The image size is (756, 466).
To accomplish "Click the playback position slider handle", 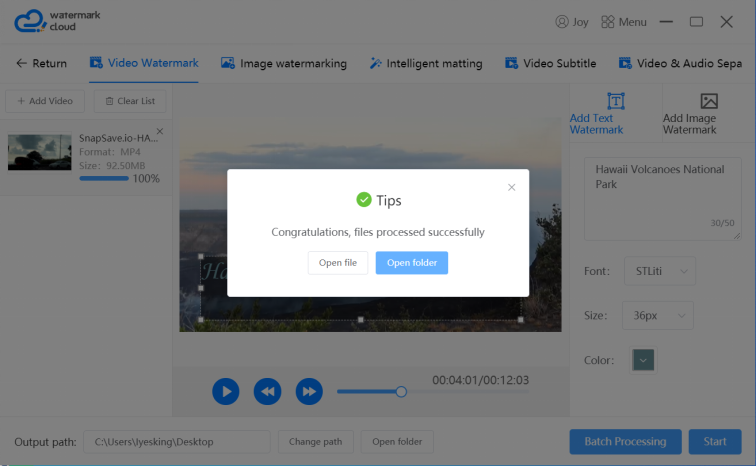I will click(x=401, y=391).
